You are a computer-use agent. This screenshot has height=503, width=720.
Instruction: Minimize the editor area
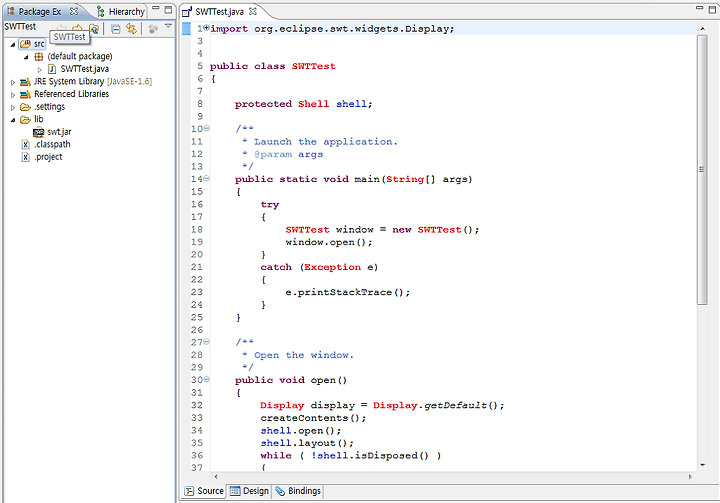(699, 8)
